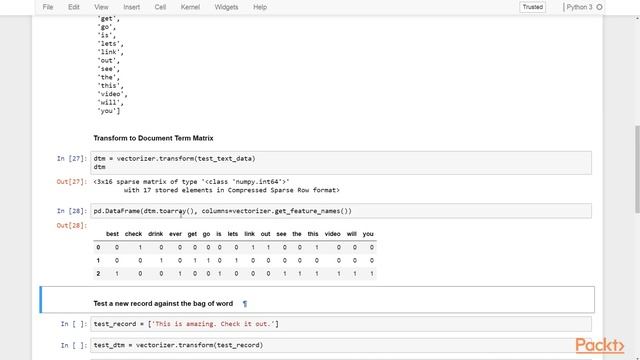Click row index 1 of the dataframe
The image size is (640, 360).
coord(98,260)
